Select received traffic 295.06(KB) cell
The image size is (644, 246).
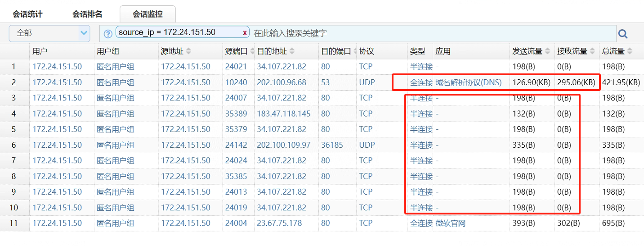[x=576, y=82]
